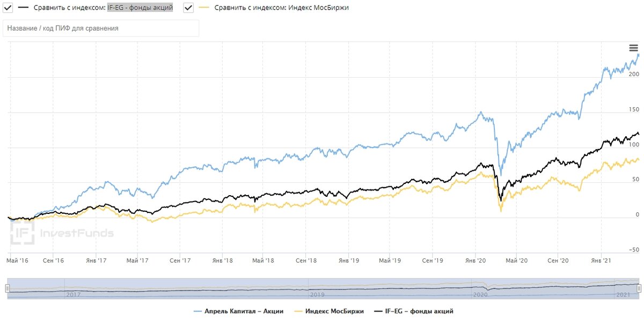Click the Янв '17 axis label
Image resolution: width=644 pixels, height=319 pixels.
pyautogui.click(x=97, y=260)
